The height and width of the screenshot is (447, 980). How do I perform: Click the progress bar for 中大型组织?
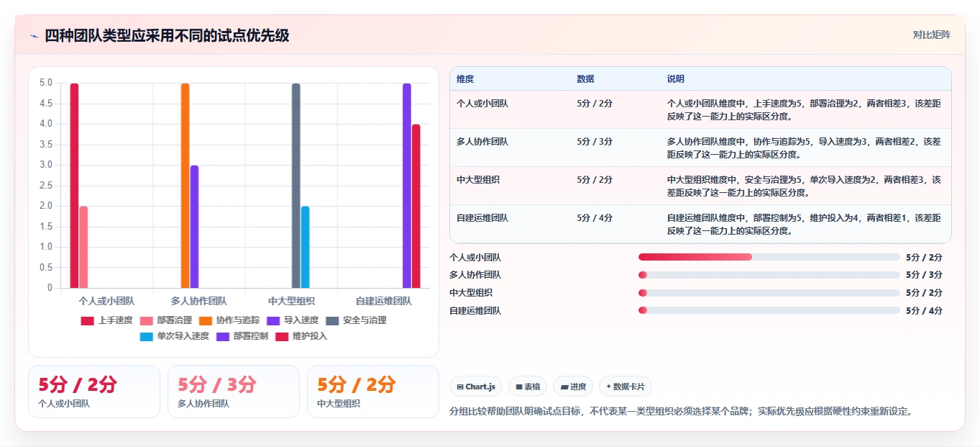[769, 293]
